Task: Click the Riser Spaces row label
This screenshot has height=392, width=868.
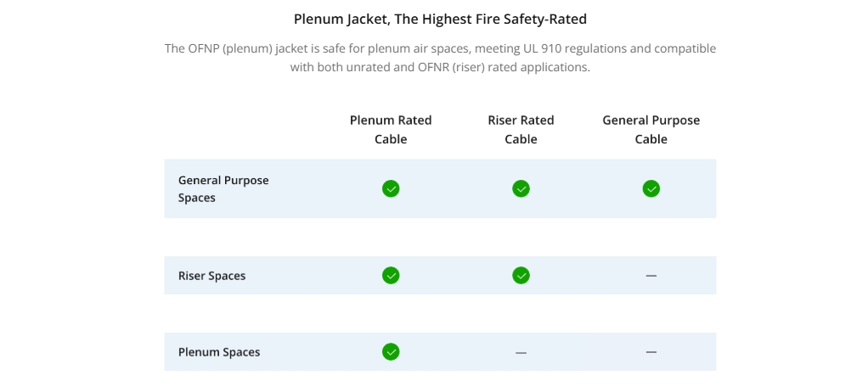Action: pyautogui.click(x=211, y=276)
